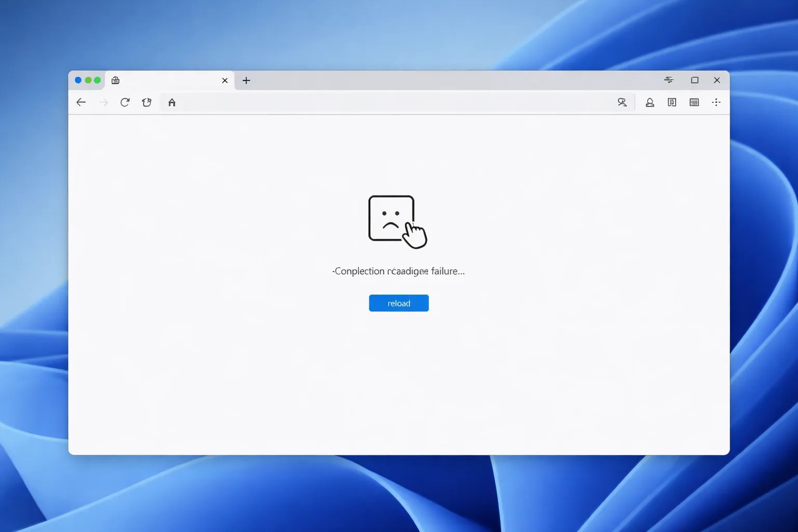Open a new tab with plus
The height and width of the screenshot is (532, 798).
coord(246,81)
